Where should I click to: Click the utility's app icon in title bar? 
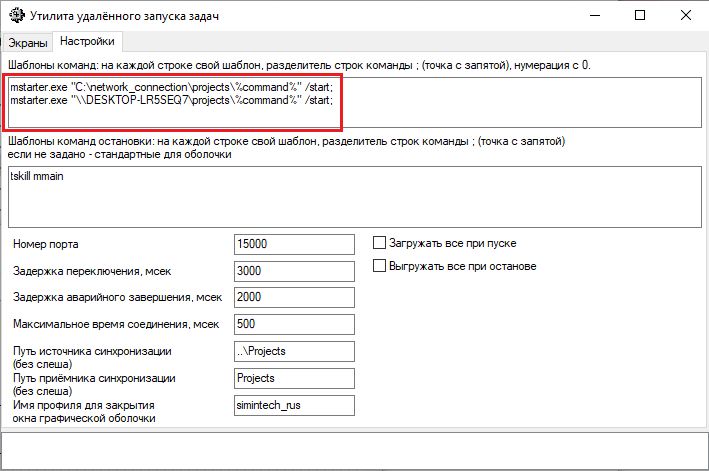coord(14,16)
